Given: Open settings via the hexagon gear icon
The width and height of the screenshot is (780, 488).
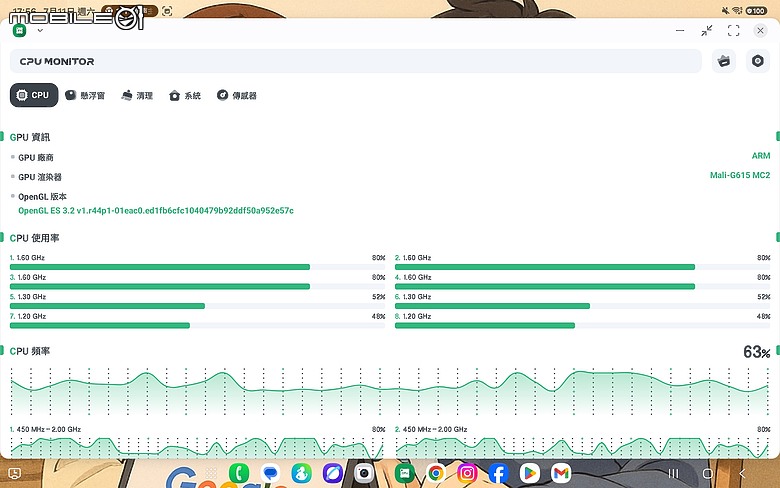Looking at the screenshot, I should [757, 61].
